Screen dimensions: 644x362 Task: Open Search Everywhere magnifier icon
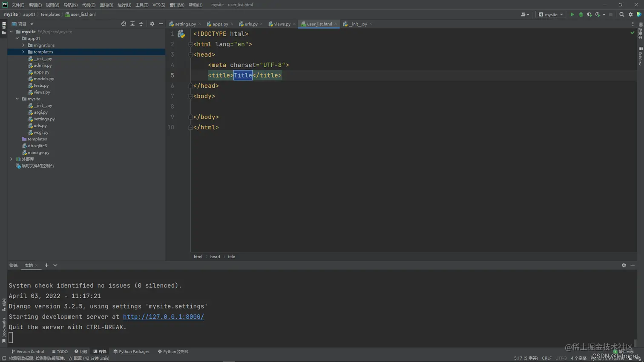coord(622,14)
